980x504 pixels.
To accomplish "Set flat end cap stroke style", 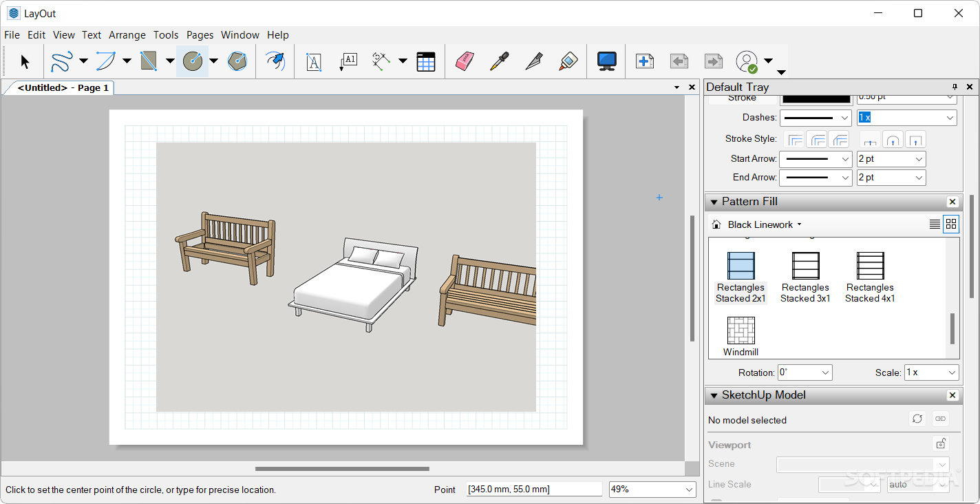I will (x=871, y=139).
